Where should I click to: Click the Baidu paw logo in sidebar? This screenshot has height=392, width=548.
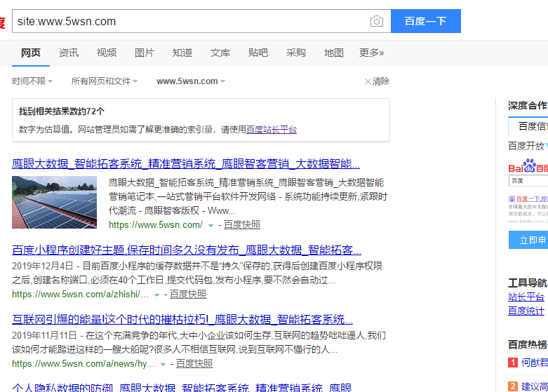(528, 166)
